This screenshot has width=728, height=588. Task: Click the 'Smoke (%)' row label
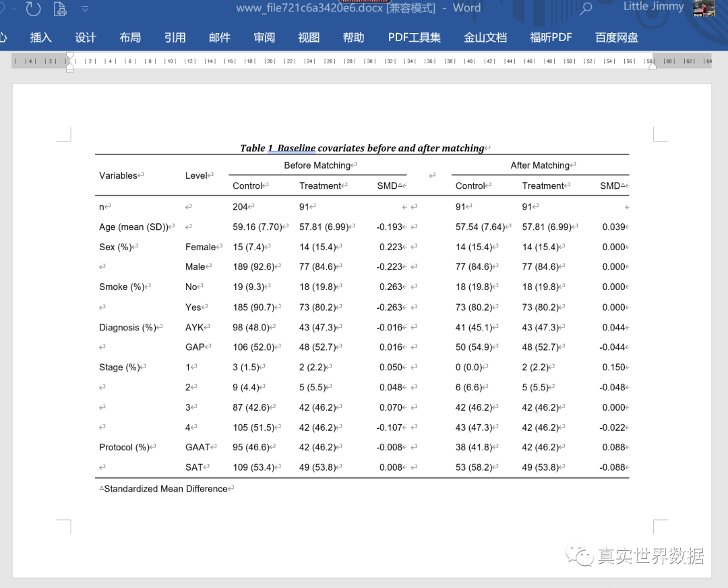coord(121,287)
